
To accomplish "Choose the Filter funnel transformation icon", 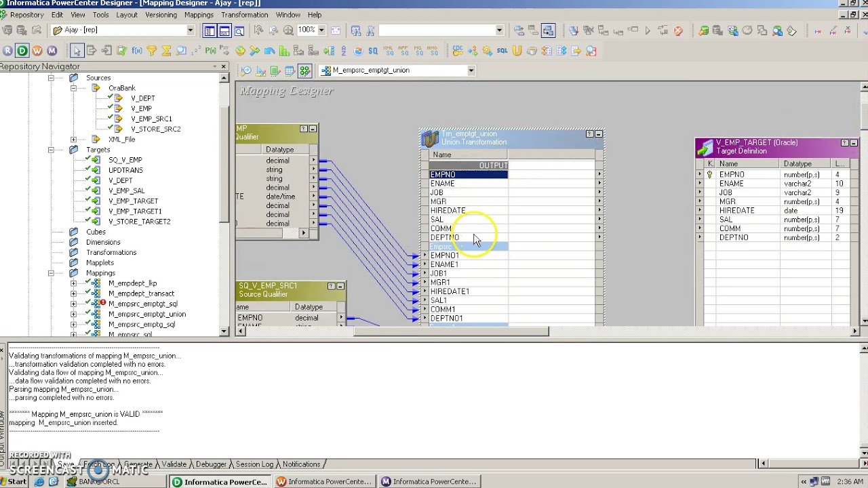I will tap(151, 51).
